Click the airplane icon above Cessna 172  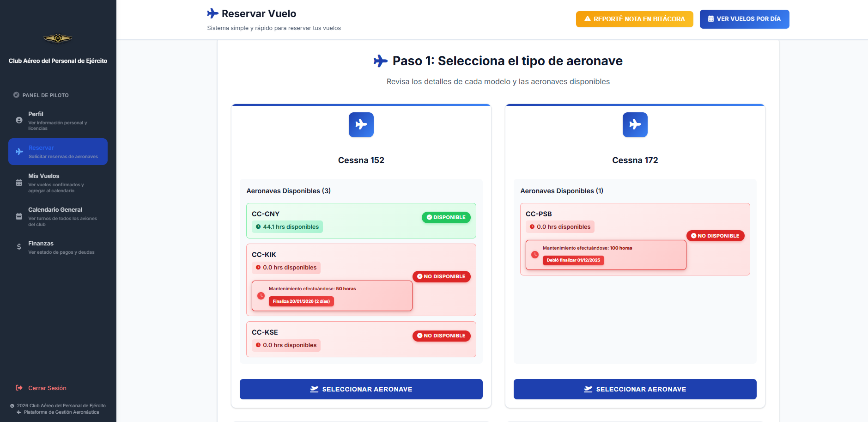point(635,125)
